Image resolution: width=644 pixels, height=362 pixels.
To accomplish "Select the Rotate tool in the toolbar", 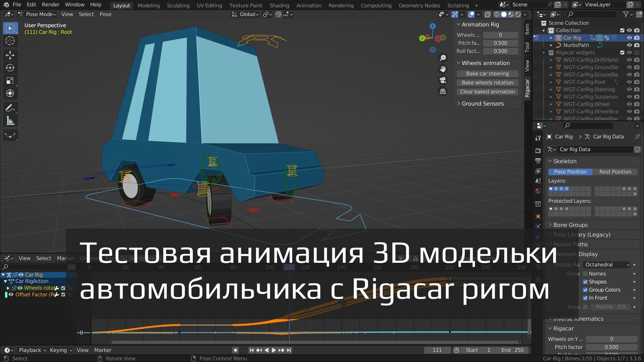I will pos(10,68).
